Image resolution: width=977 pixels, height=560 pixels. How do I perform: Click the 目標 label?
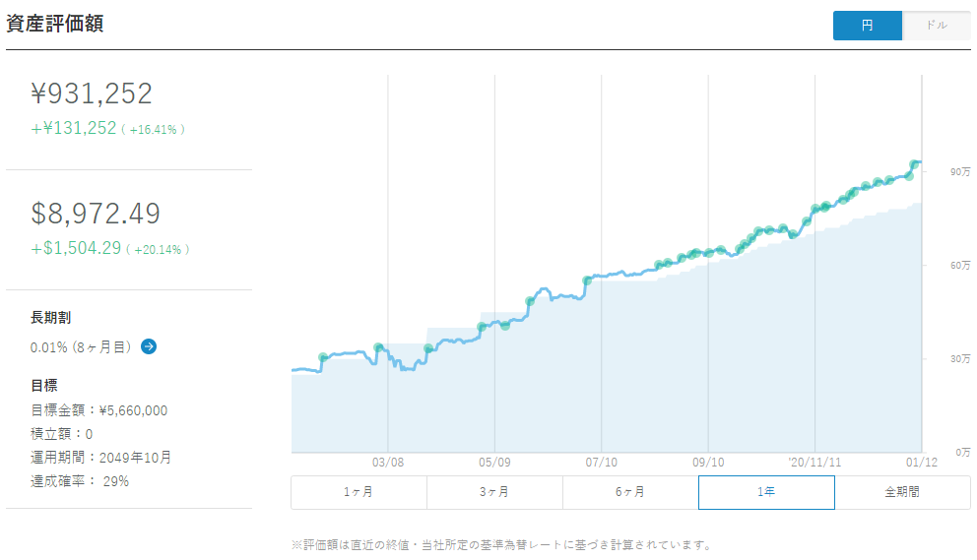(x=44, y=386)
